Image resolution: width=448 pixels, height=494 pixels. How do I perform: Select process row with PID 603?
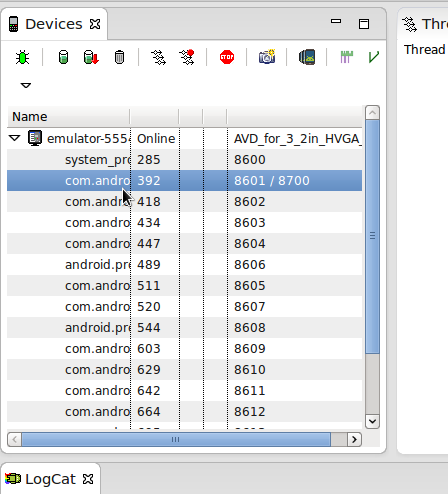click(184, 349)
